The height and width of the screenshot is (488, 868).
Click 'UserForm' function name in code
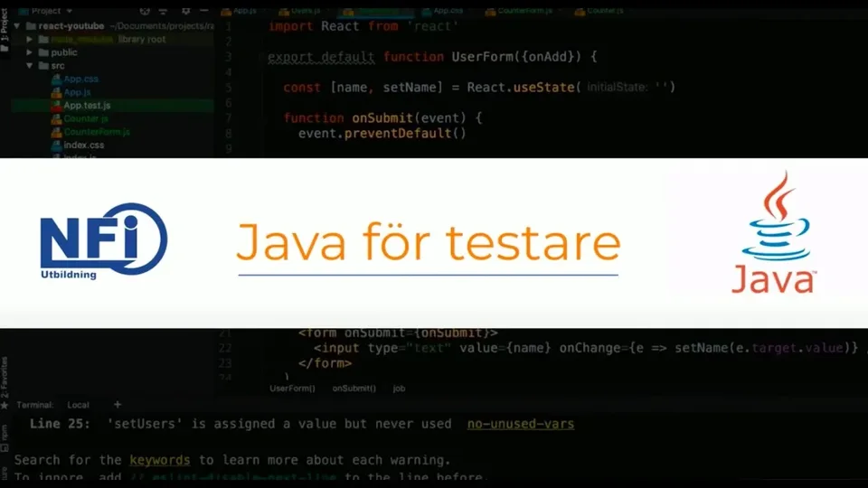point(482,56)
